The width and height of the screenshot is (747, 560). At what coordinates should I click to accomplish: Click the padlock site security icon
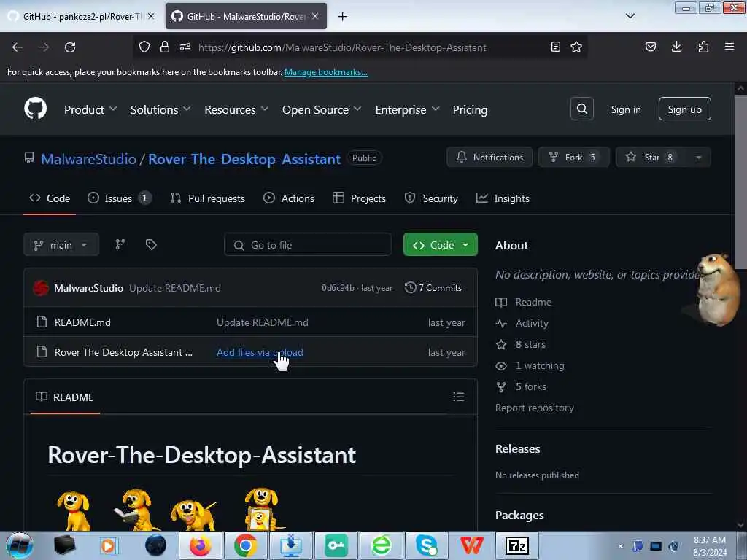(165, 47)
